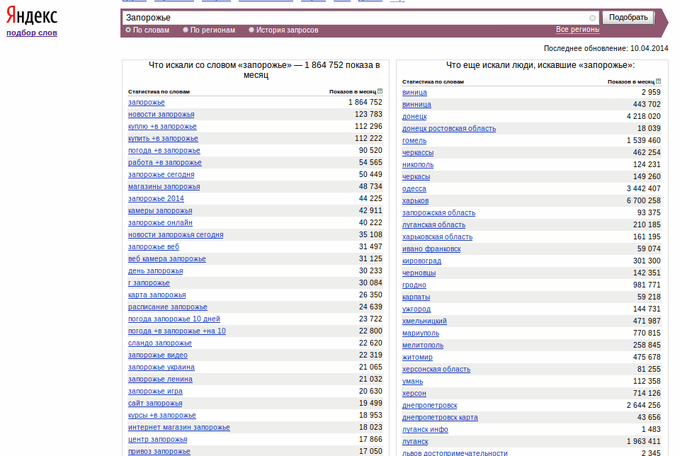Open the черкассы link
Viewport: 680px width, 456px height.
click(418, 153)
